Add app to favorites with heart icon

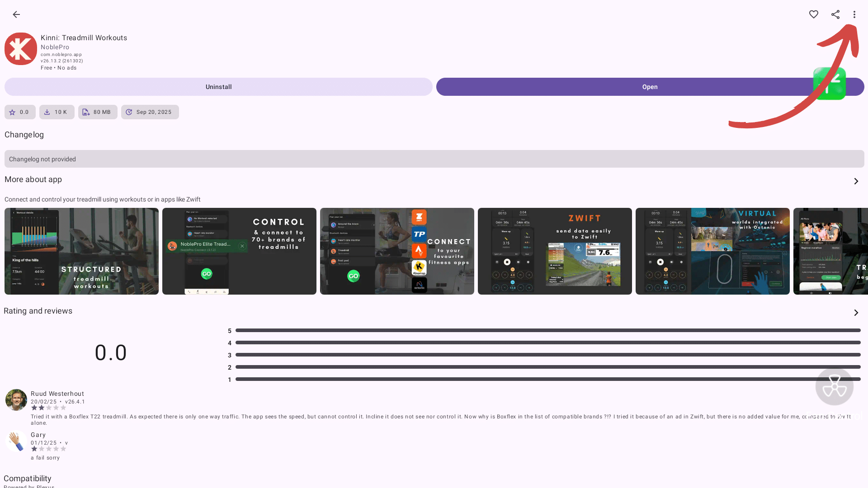click(813, 14)
